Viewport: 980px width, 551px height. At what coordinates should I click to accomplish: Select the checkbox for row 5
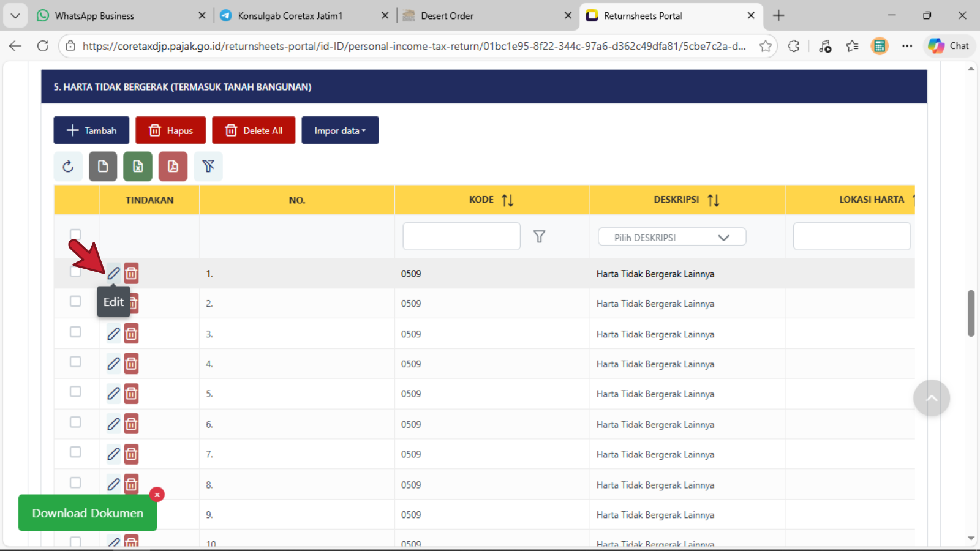75,392
